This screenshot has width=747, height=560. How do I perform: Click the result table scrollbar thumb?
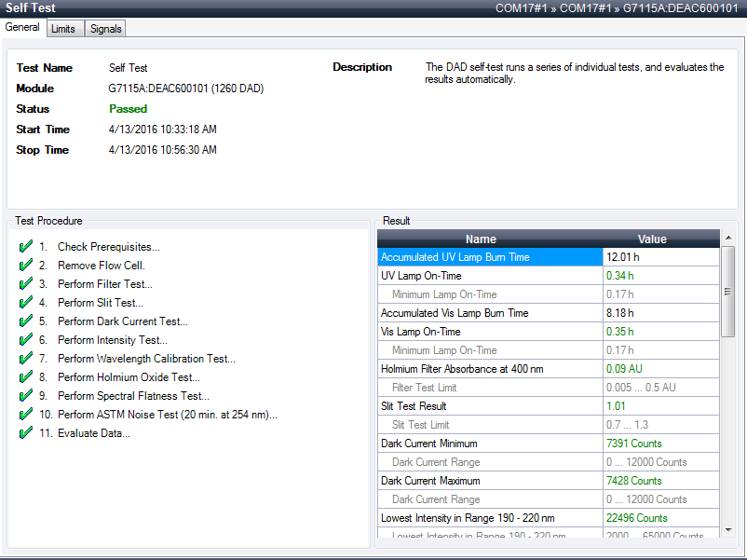728,298
